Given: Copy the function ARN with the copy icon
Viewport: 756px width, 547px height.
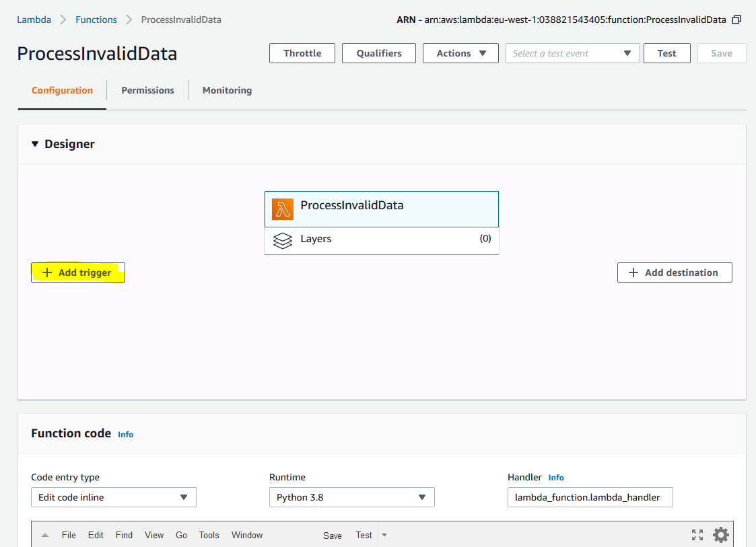Looking at the screenshot, I should pyautogui.click(x=736, y=20).
